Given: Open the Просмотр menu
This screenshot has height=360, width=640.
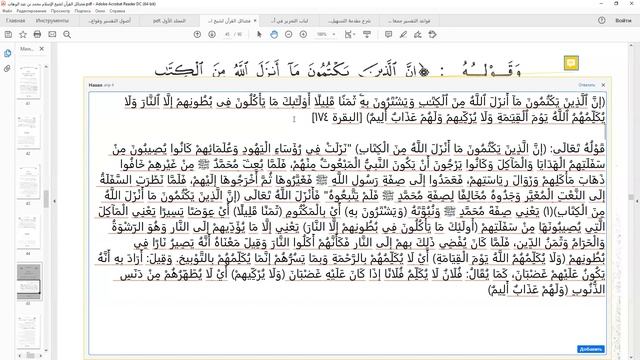Looking at the screenshot, I should pos(60,11).
